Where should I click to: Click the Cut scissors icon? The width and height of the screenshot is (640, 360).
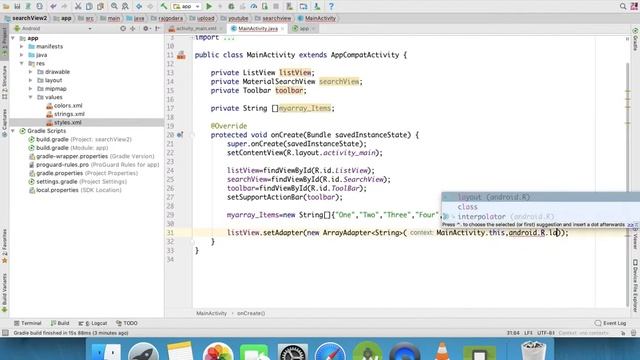click(78, 7)
